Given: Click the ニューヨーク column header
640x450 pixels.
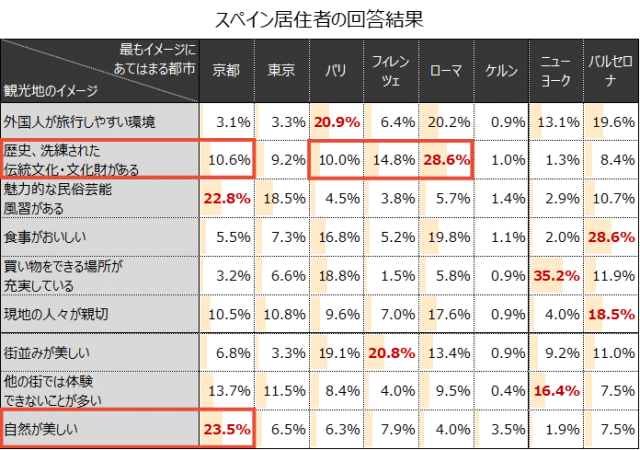Looking at the screenshot, I should coord(555,70).
